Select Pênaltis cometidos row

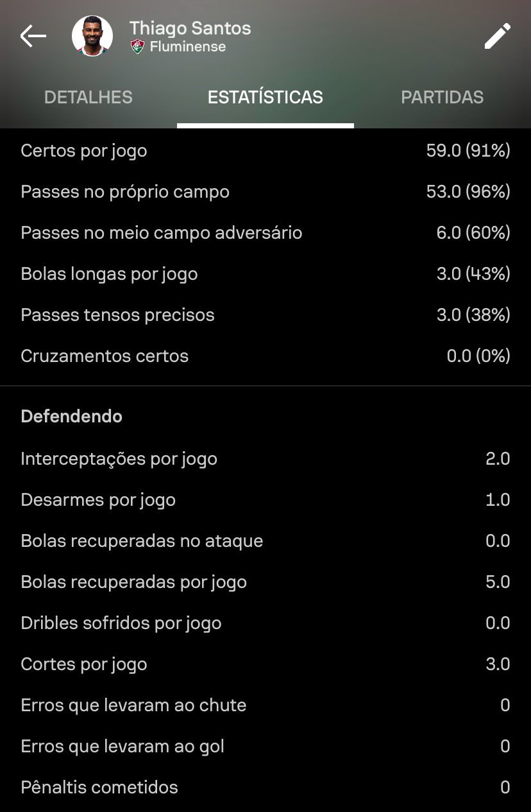pos(265,788)
